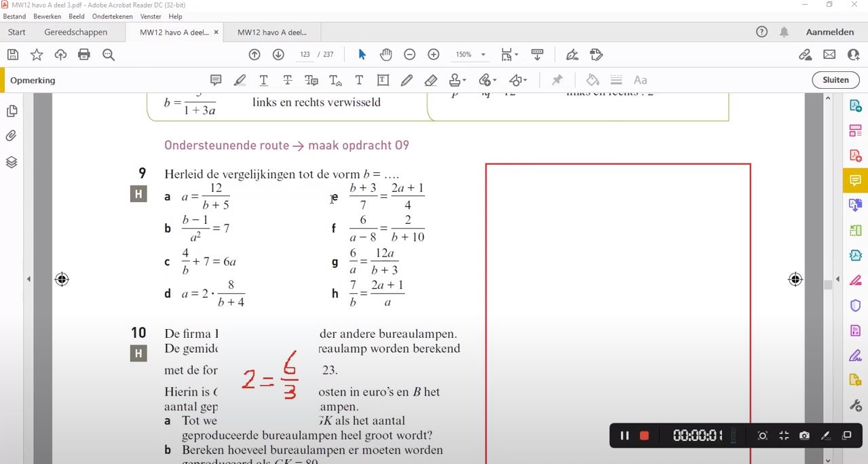Click the share link icon
The image size is (868, 464).
806,55
